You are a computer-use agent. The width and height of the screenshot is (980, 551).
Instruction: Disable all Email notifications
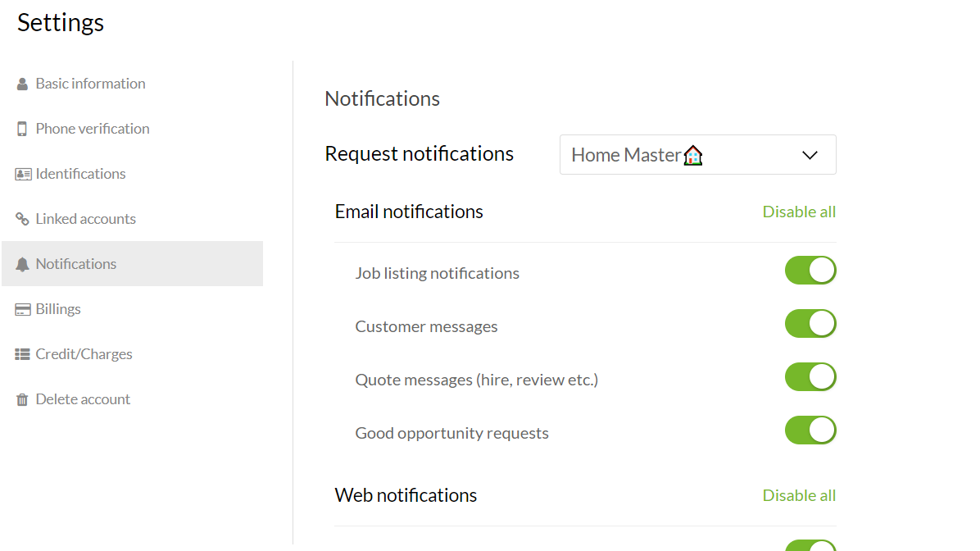click(x=799, y=212)
